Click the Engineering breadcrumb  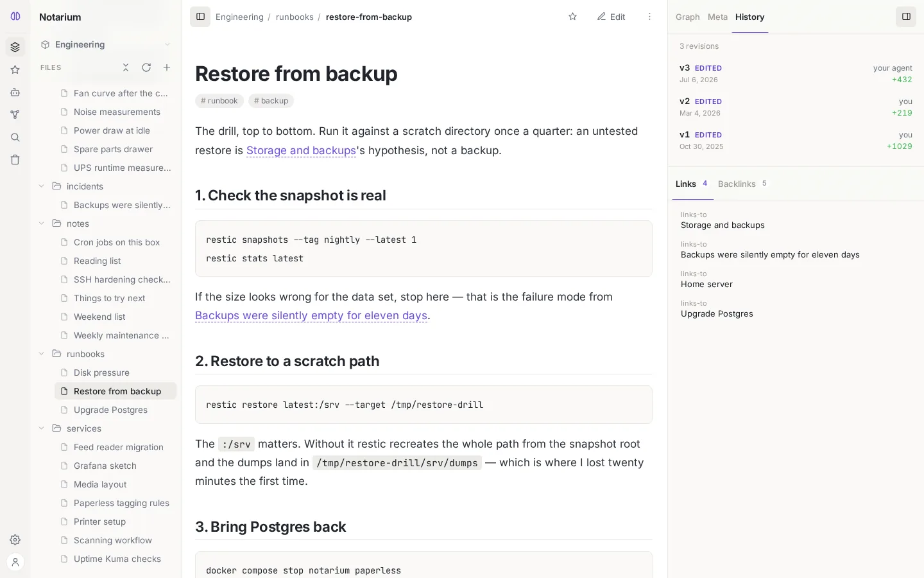[239, 17]
